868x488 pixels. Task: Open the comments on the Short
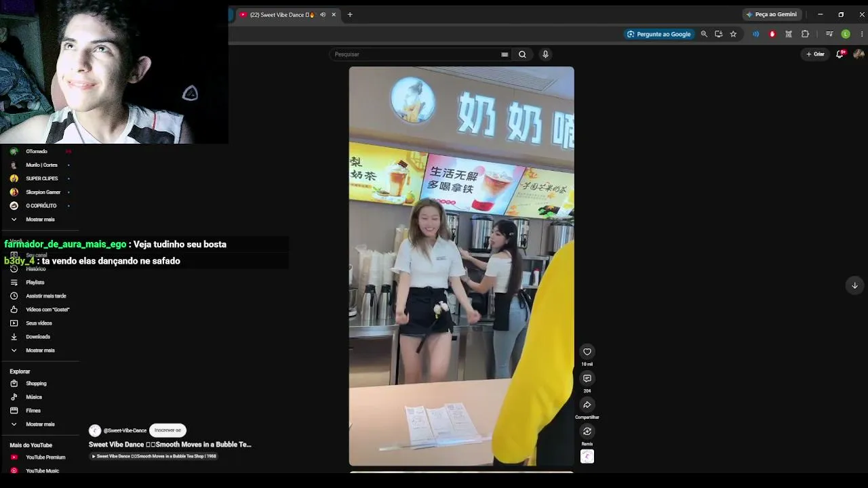pos(587,378)
